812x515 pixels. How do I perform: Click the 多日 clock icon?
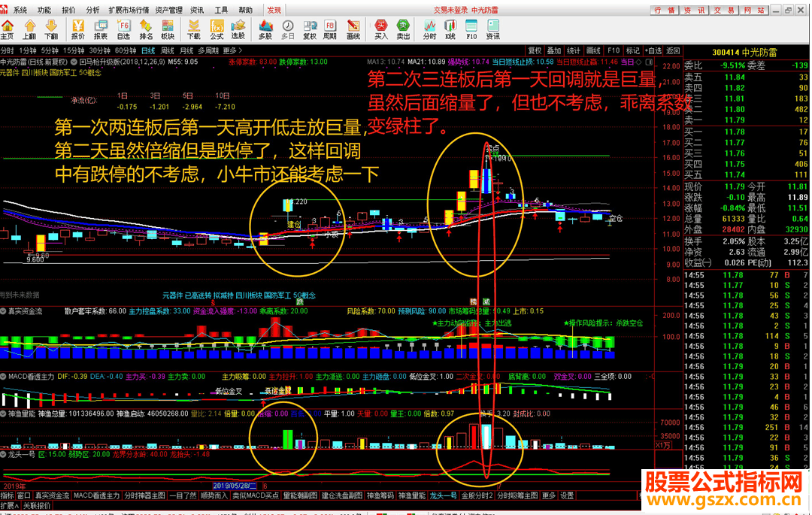(x=288, y=29)
